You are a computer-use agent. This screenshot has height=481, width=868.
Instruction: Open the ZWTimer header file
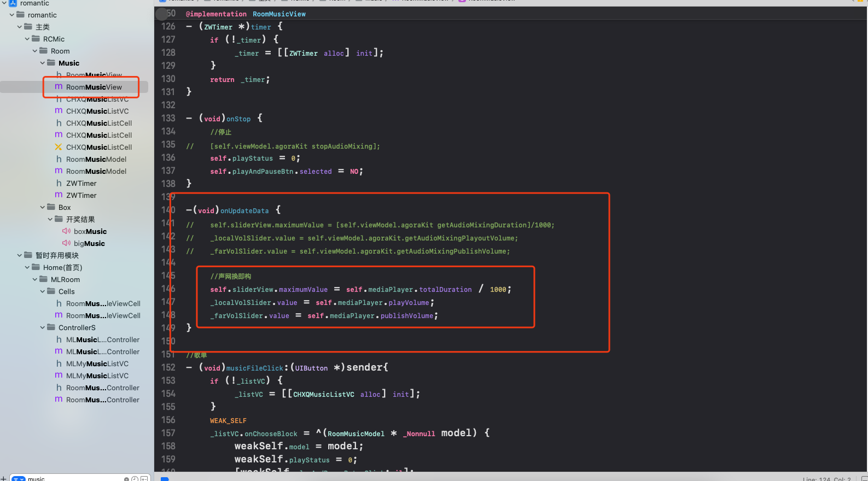tap(81, 183)
